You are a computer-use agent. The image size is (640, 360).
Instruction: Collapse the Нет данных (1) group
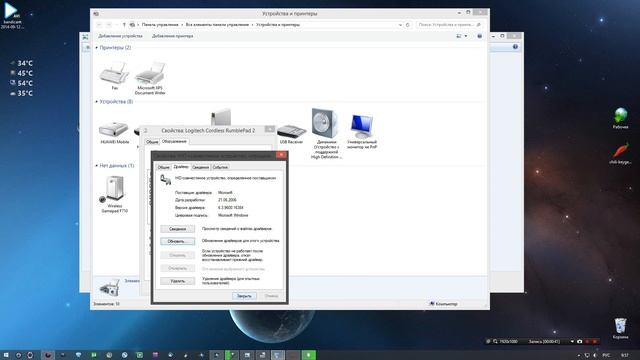tap(97, 166)
